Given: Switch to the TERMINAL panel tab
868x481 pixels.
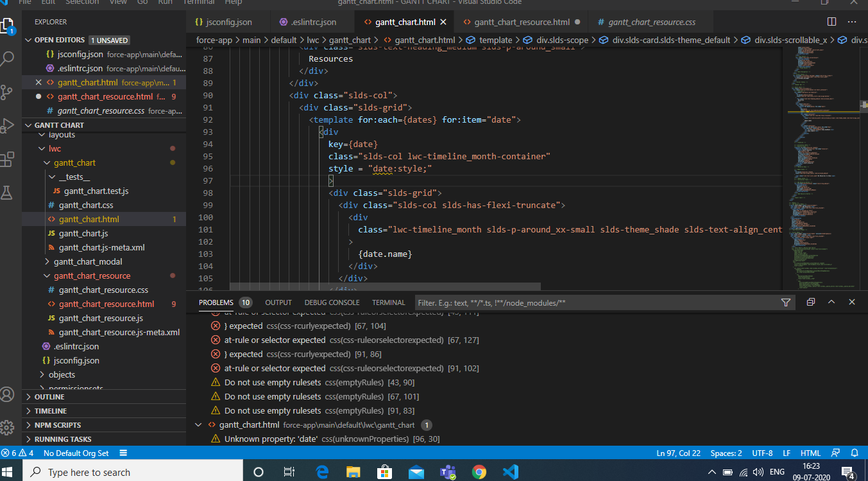Looking at the screenshot, I should [388, 302].
